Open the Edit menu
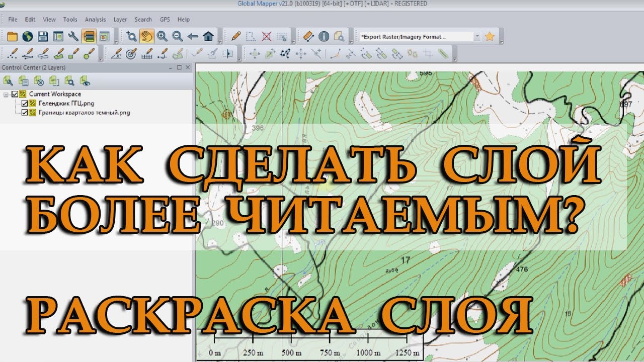 [x=30, y=20]
